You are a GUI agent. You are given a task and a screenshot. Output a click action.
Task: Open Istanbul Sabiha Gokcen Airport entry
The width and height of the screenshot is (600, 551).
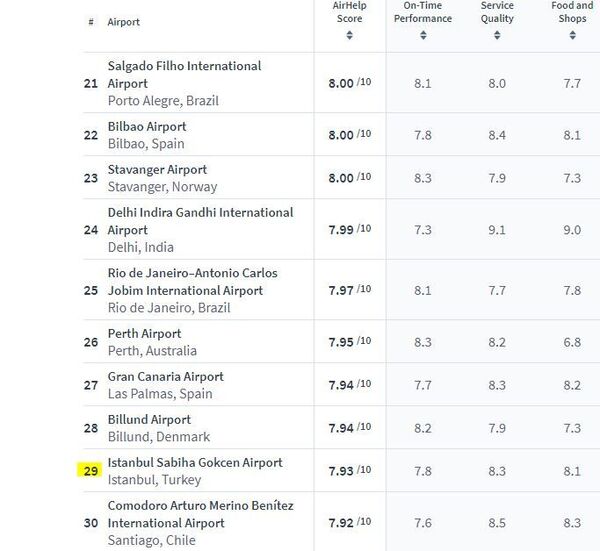pos(195,463)
